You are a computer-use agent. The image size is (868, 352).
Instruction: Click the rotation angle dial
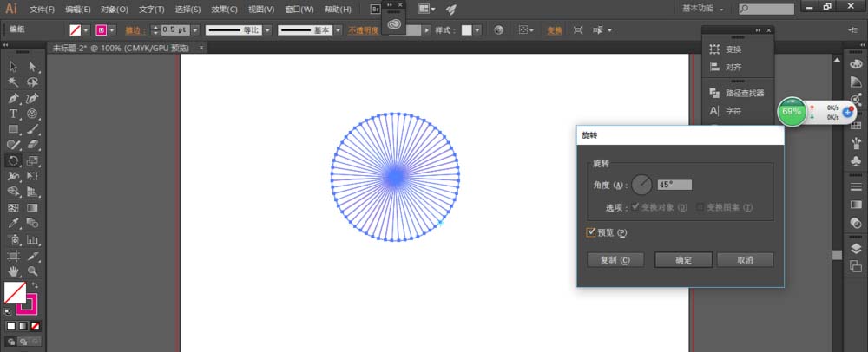(642, 185)
